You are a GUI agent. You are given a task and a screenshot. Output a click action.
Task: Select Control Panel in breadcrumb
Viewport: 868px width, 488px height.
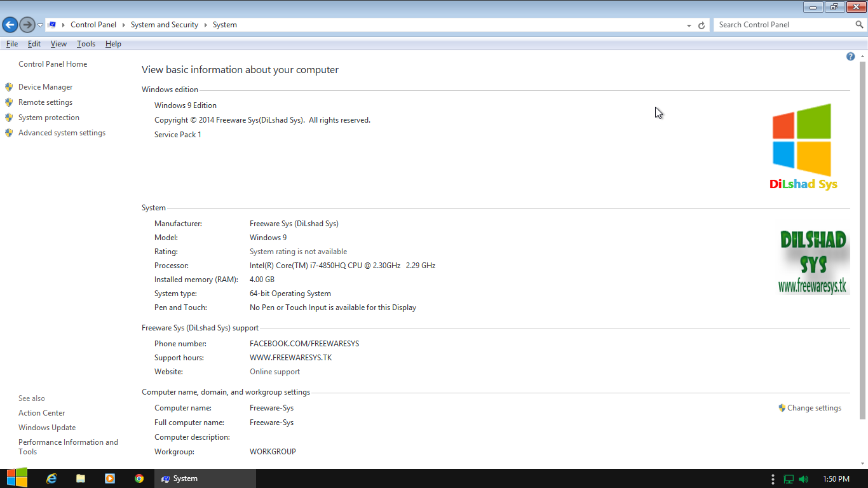[93, 25]
